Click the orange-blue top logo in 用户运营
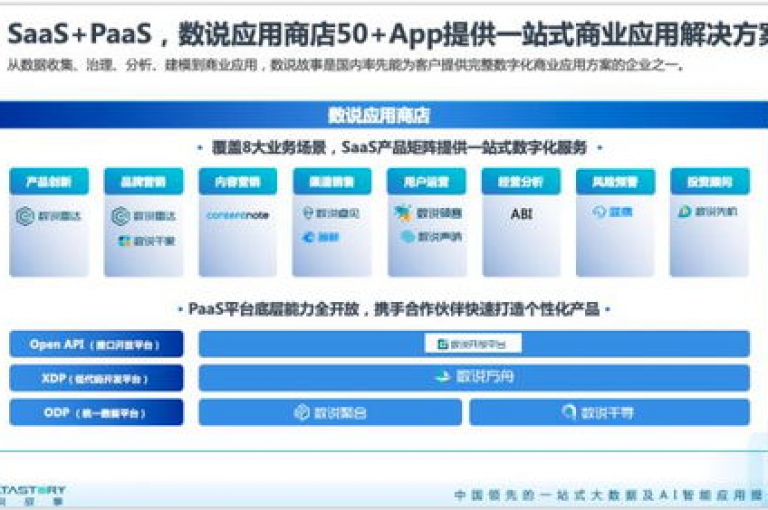The height and width of the screenshot is (510, 768). click(x=428, y=213)
